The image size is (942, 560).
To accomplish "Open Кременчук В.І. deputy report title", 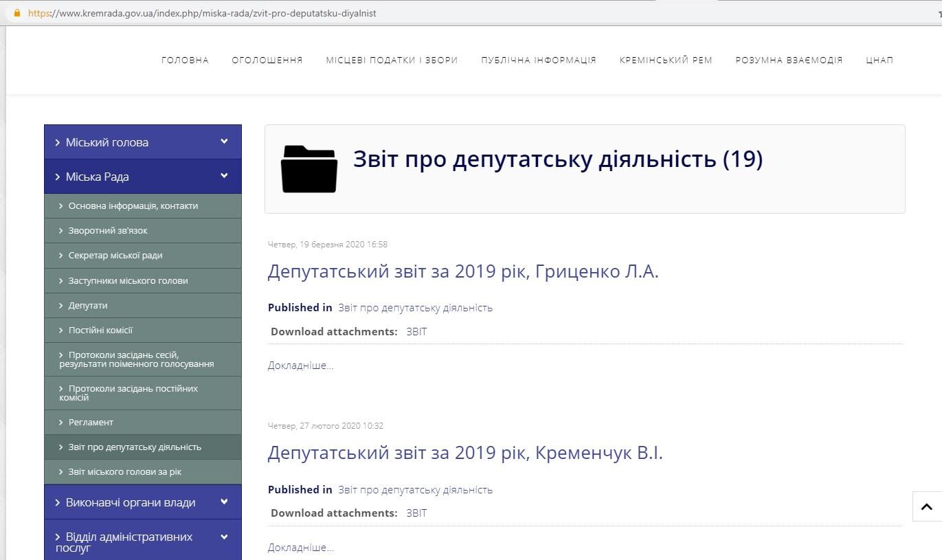I will click(x=464, y=453).
